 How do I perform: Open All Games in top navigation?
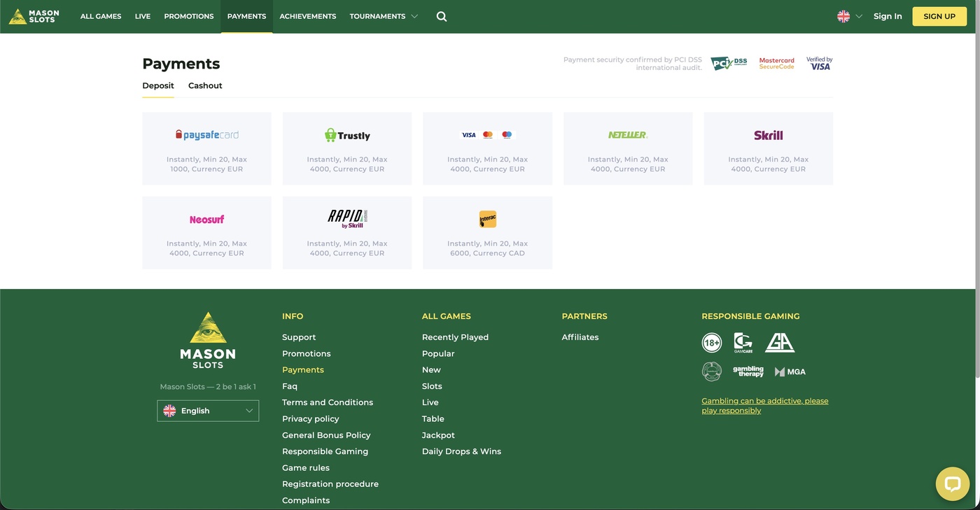(101, 16)
